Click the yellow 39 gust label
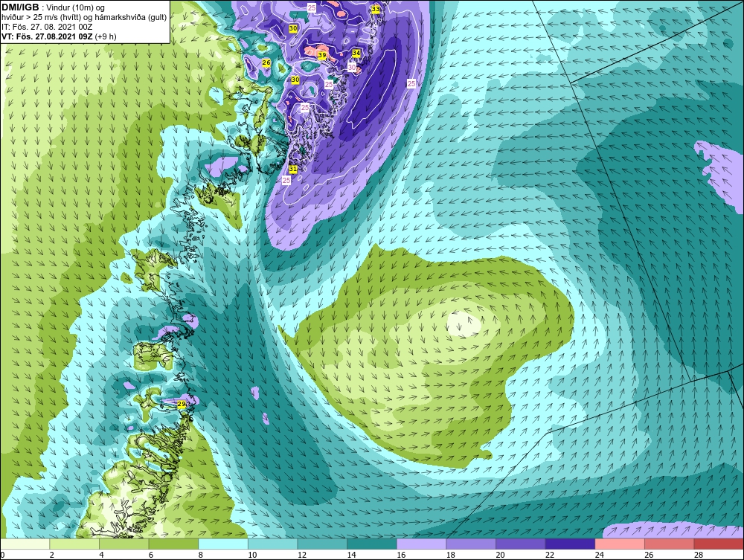The image size is (744, 560). pos(321,55)
